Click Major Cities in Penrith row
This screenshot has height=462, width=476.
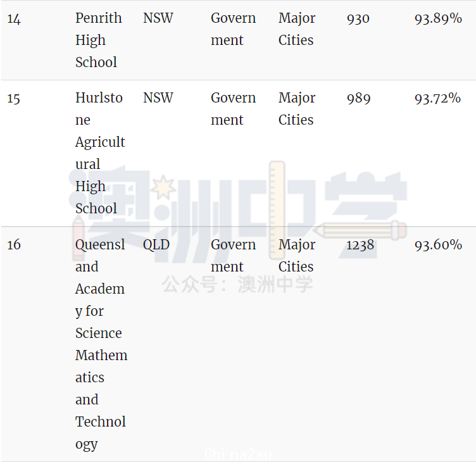coord(296,29)
